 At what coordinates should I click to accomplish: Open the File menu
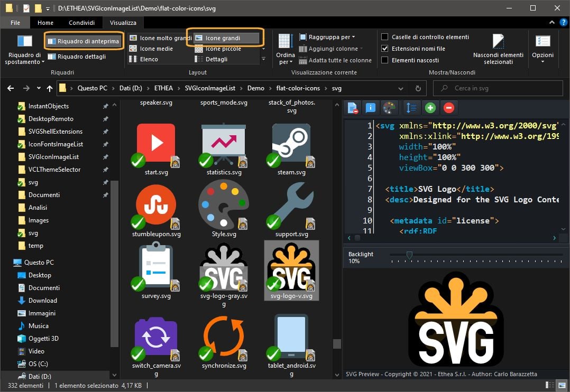coord(15,23)
